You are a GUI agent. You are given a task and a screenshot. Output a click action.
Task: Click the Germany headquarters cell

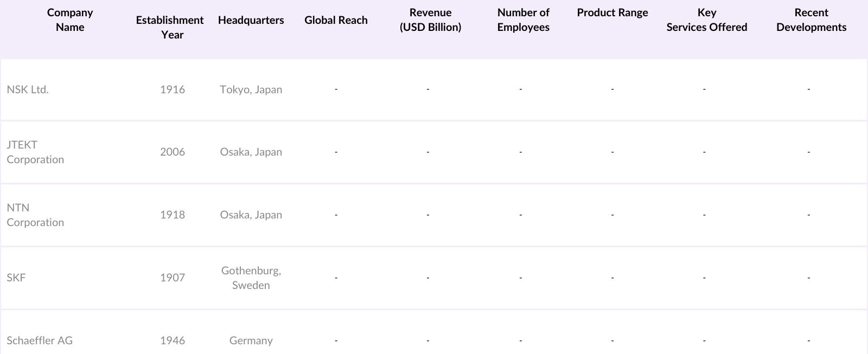click(x=251, y=340)
